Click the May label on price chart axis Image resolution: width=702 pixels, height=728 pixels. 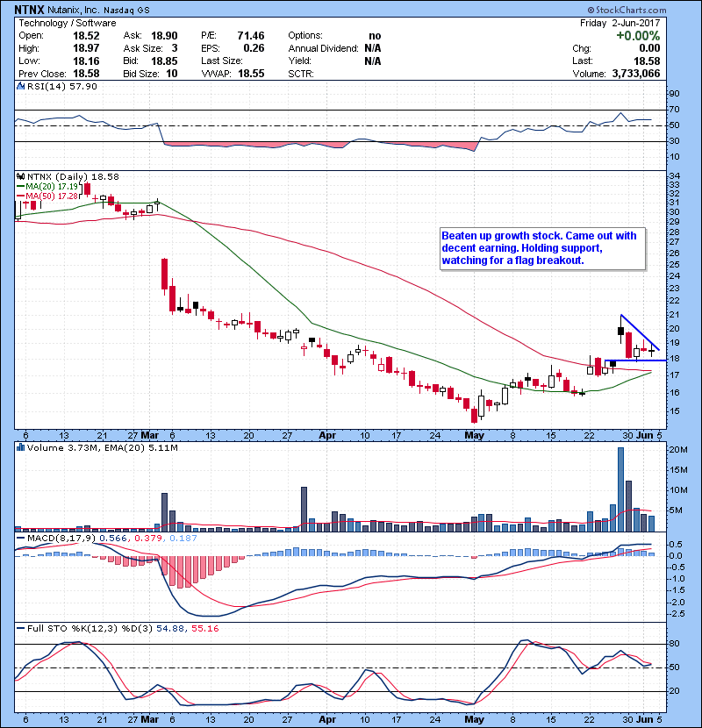[x=475, y=436]
